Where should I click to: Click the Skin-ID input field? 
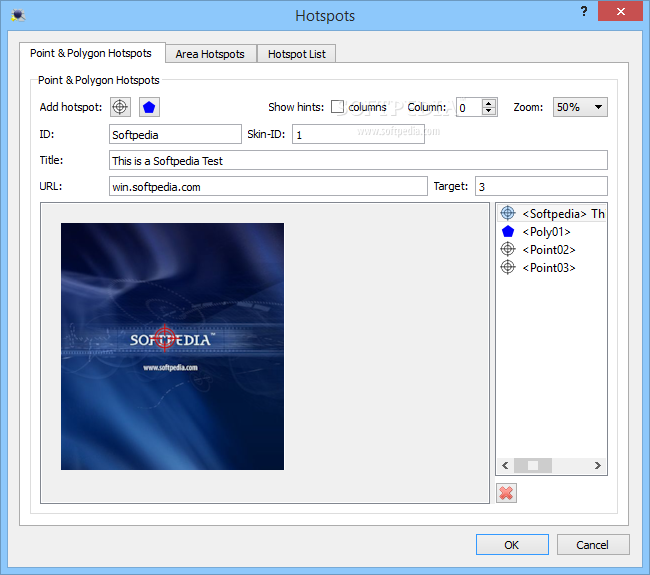pos(358,134)
